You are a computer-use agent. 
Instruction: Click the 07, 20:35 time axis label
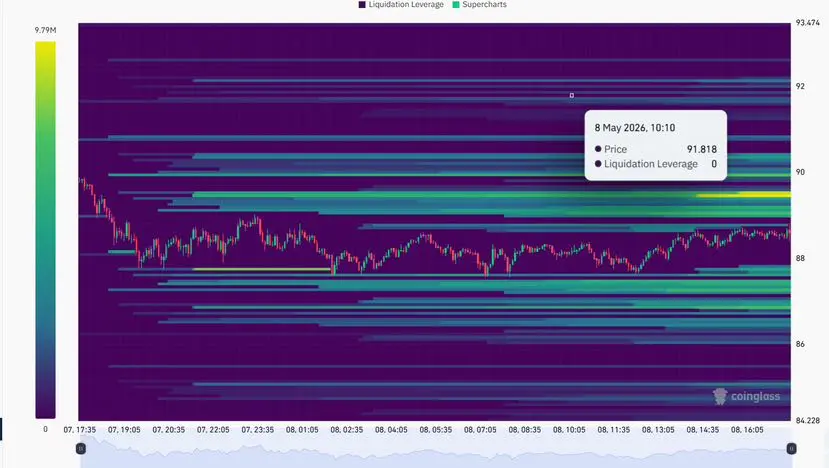(x=169, y=430)
